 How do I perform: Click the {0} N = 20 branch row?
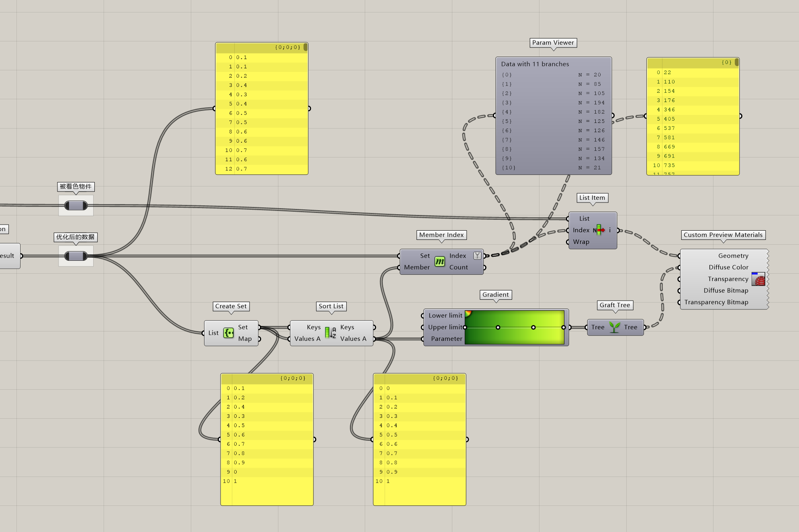[554, 75]
